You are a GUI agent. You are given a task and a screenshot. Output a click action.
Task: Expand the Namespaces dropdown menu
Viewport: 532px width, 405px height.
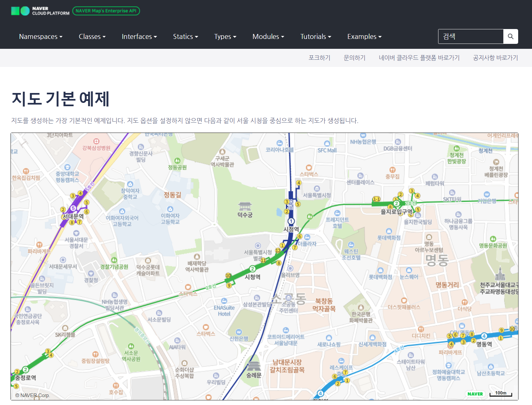[x=41, y=37]
